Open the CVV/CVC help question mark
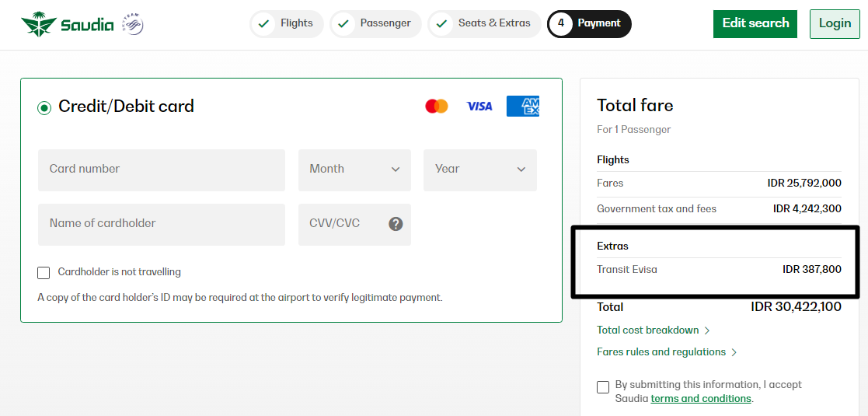The image size is (868, 416). (396, 224)
